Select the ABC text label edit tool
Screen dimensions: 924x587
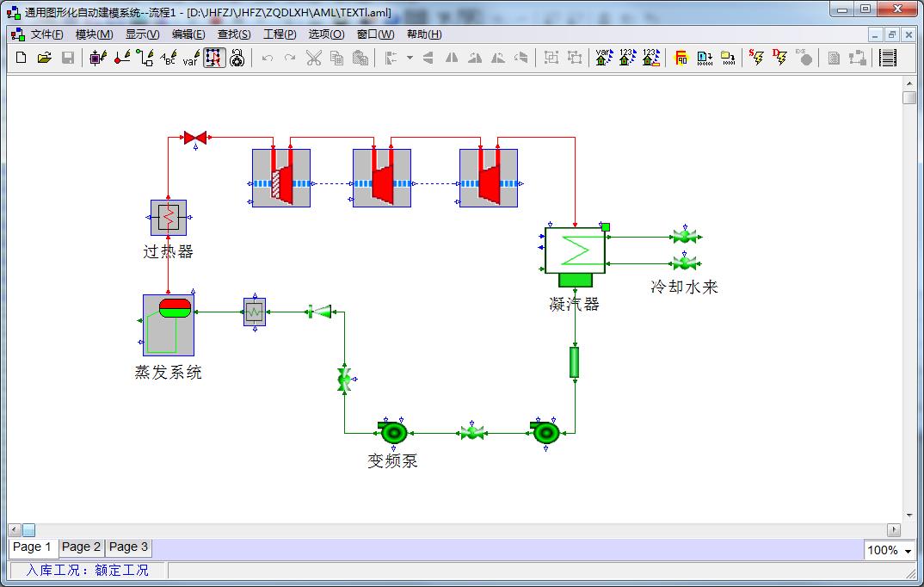[169, 58]
